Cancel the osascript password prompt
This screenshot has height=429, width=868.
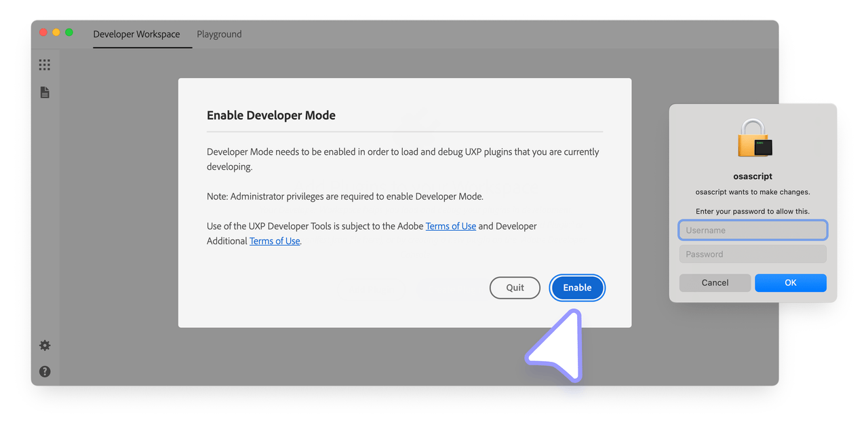coord(715,282)
